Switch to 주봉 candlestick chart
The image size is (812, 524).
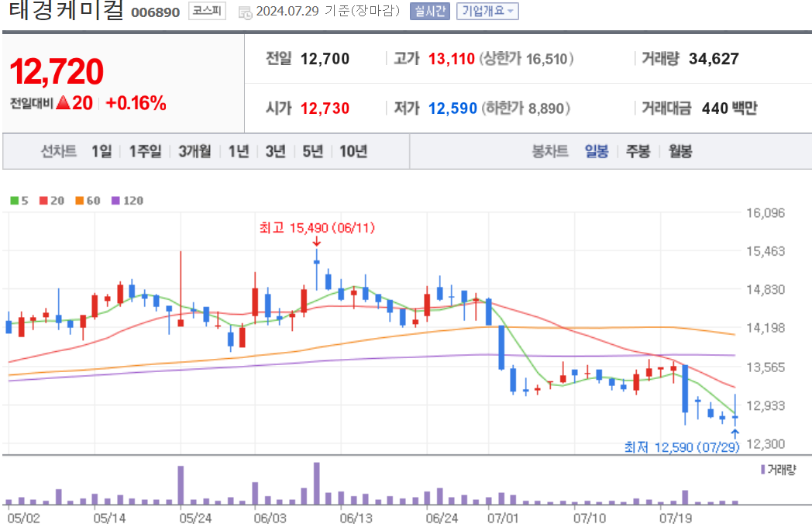point(638,151)
